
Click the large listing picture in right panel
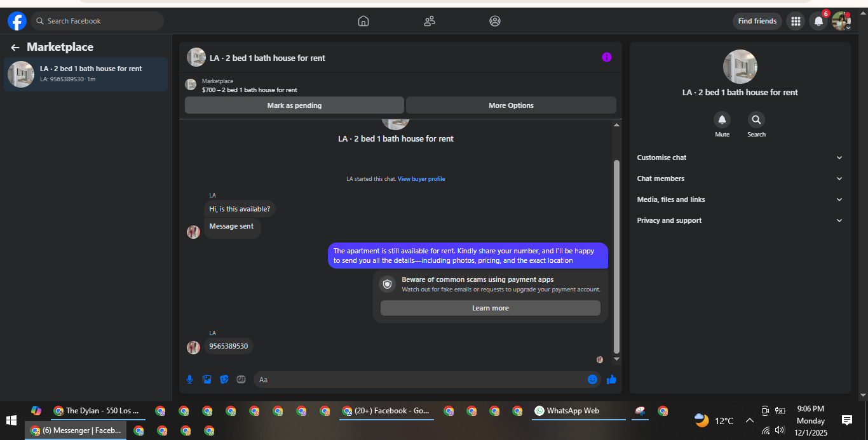[x=740, y=67]
